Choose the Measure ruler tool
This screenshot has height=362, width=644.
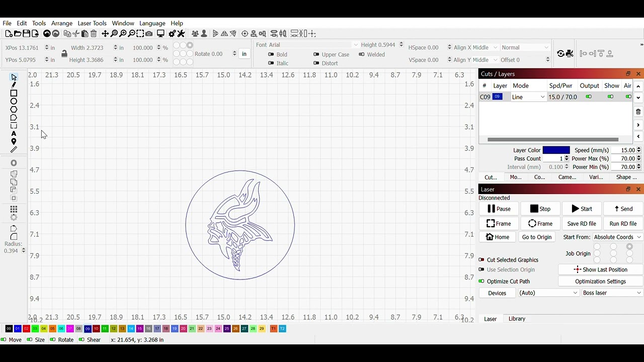click(14, 149)
